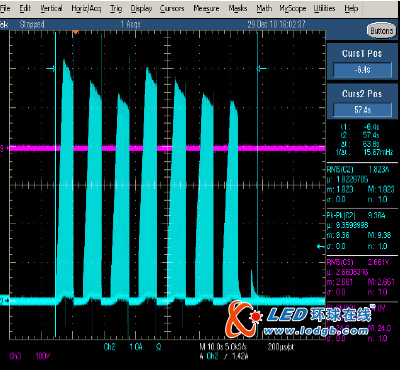Click the Stopped acquisition status
The width and height of the screenshot is (400, 370).
click(32, 24)
